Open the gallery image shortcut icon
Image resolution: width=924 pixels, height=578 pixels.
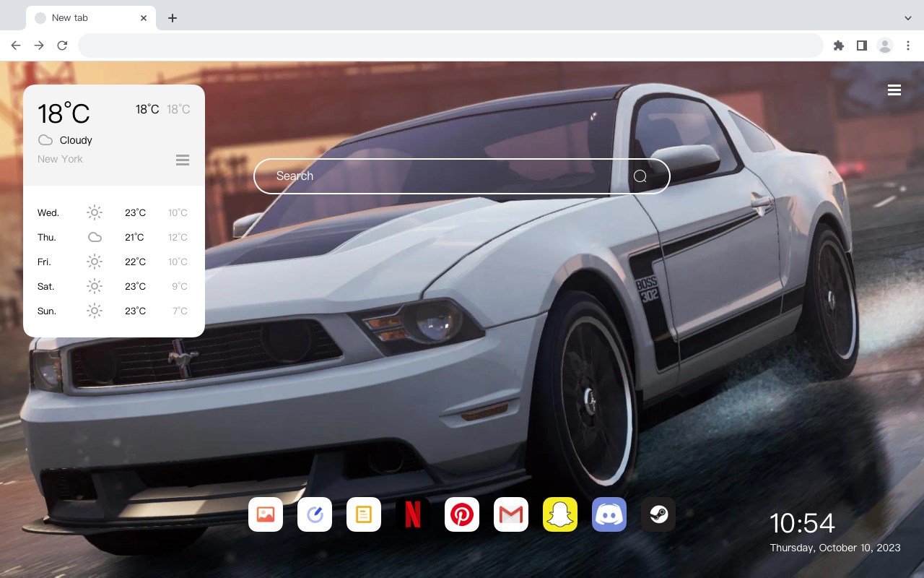[266, 514]
